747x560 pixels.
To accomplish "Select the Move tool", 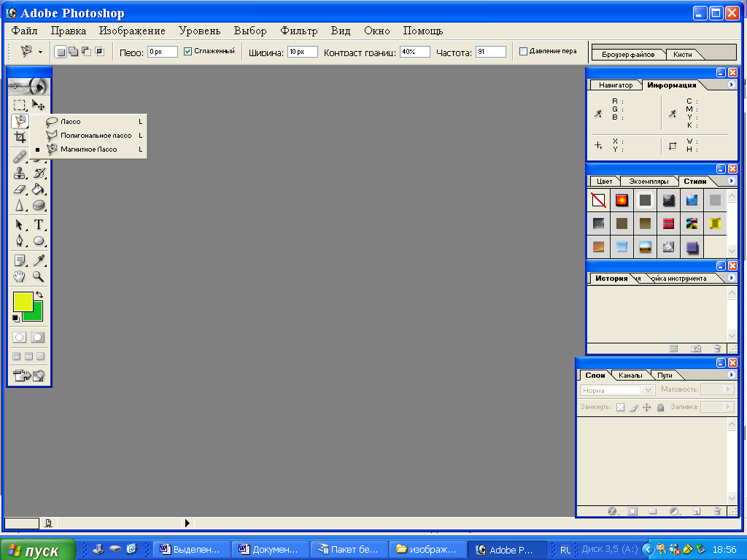I will click(39, 105).
